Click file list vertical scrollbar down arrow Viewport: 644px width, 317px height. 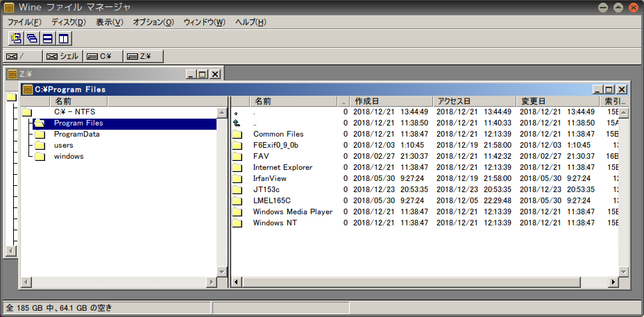point(623,272)
